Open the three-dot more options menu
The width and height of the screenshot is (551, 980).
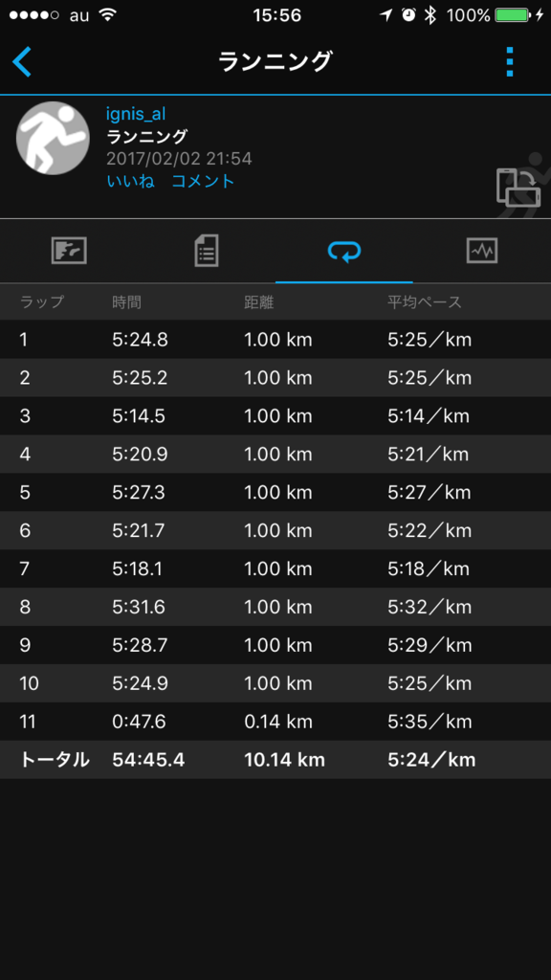510,62
